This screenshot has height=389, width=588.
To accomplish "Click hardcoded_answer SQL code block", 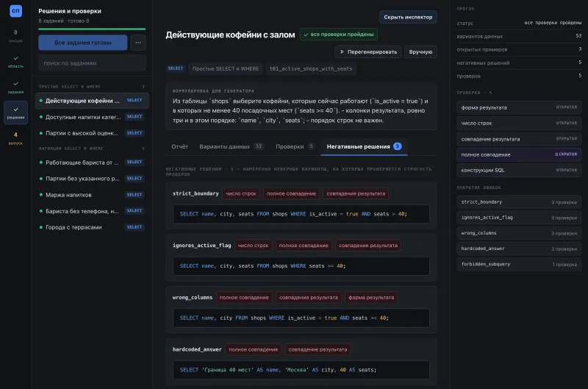I will [301, 369].
